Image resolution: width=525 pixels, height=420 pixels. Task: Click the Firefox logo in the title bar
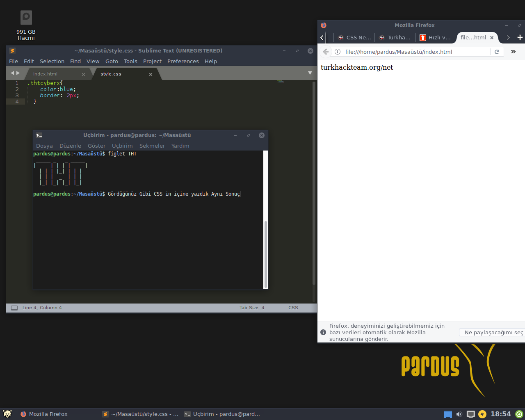coord(324,25)
